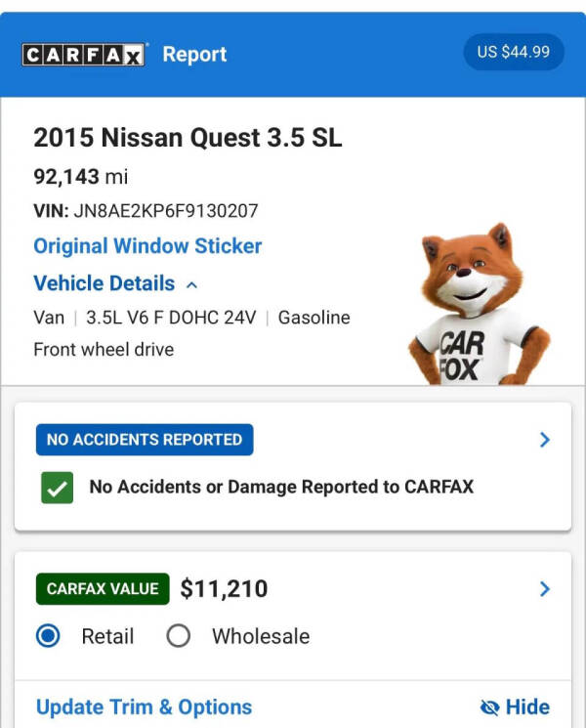Click the 2015 Nissan Quest title
Image resolution: width=586 pixels, height=728 pixels.
188,138
